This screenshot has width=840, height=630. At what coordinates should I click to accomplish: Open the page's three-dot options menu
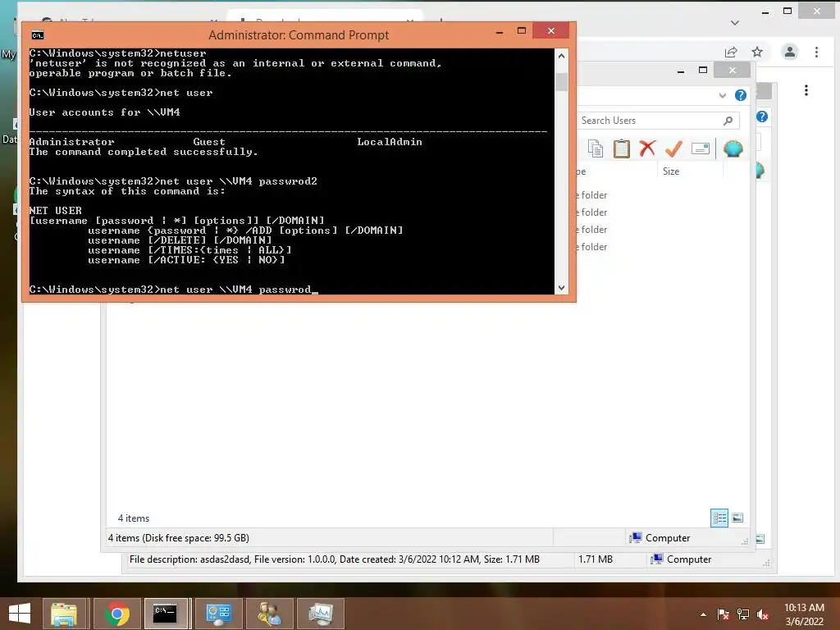click(x=806, y=90)
